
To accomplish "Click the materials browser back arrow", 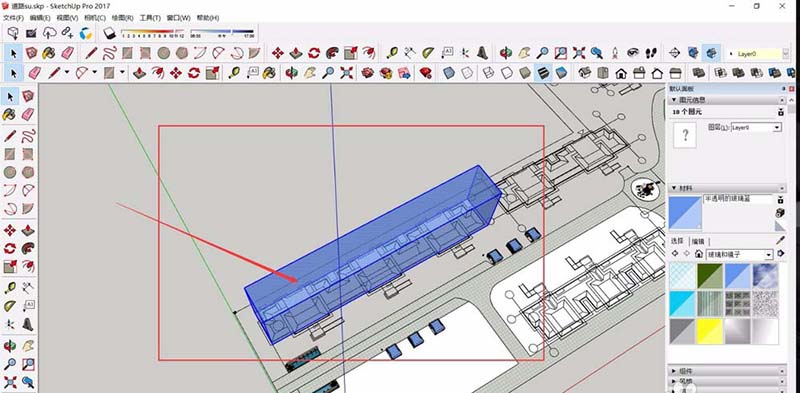I will point(676,254).
